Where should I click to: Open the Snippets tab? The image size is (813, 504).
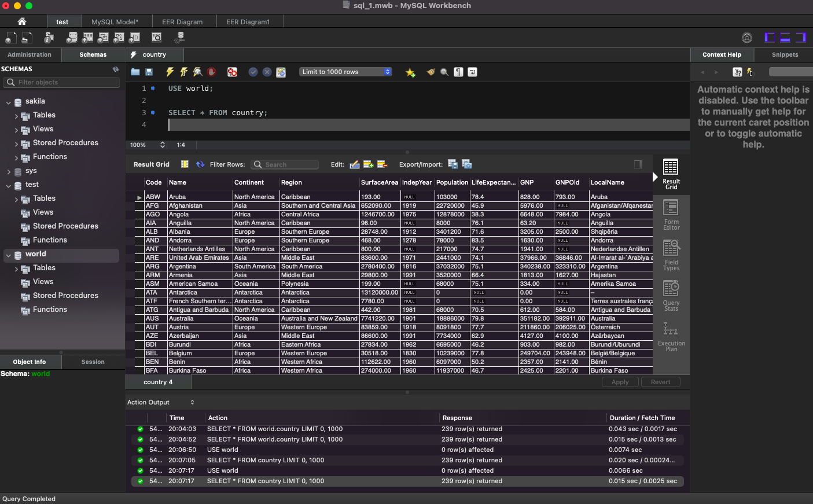tap(785, 54)
